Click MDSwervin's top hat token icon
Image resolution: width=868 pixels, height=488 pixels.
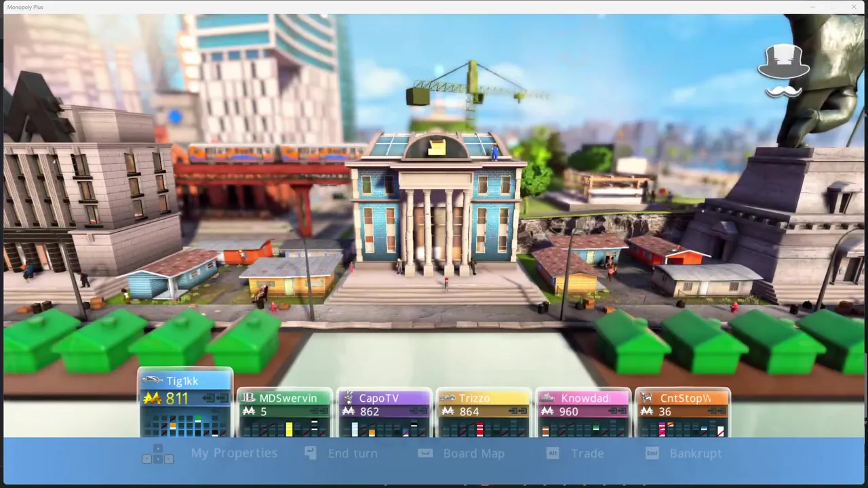click(x=248, y=398)
